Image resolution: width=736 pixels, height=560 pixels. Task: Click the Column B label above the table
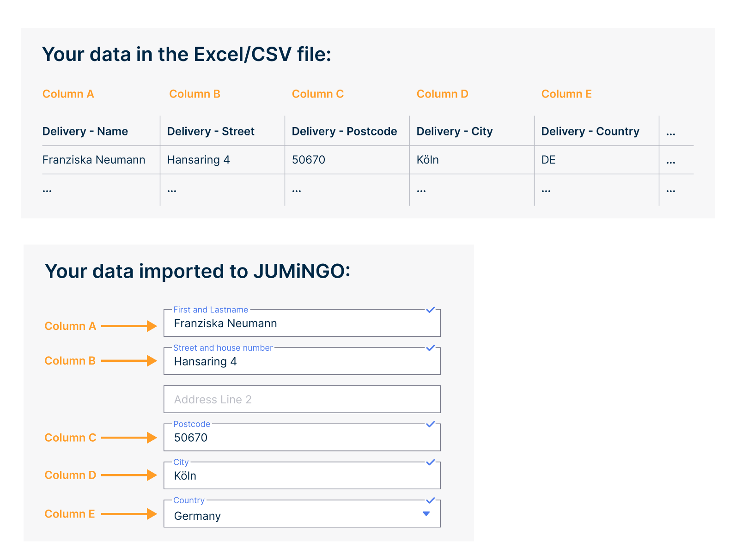195,94
